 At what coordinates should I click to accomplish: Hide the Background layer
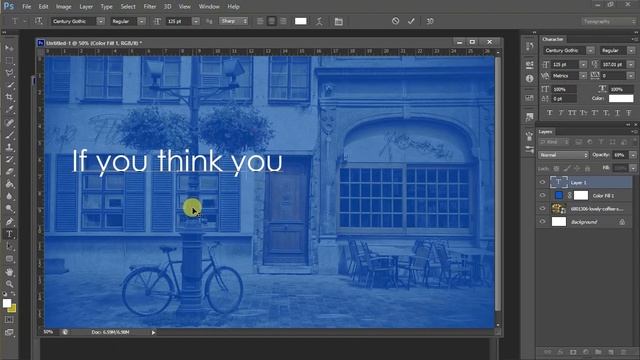542,222
